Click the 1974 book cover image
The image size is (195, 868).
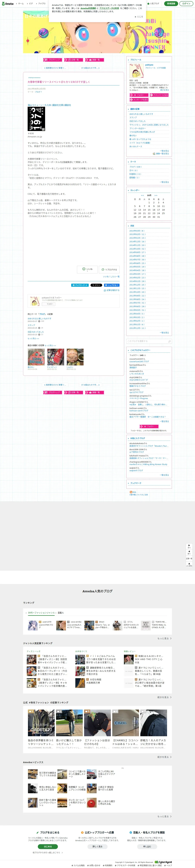coord(36,119)
